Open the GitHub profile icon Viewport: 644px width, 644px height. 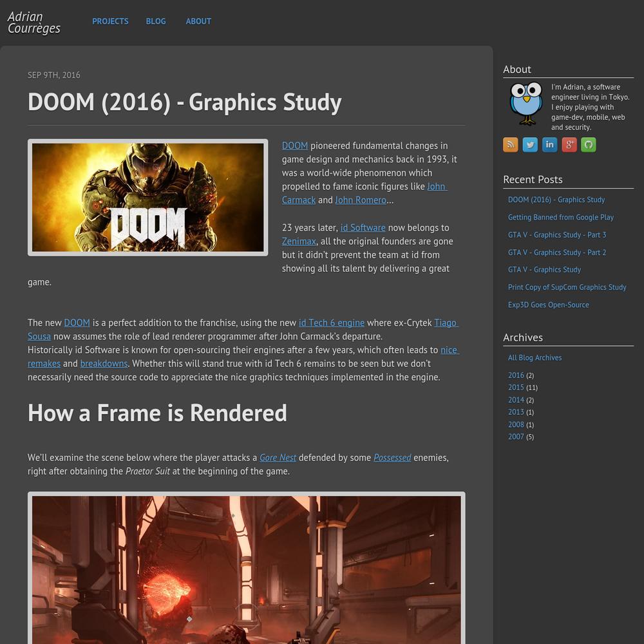(589, 144)
